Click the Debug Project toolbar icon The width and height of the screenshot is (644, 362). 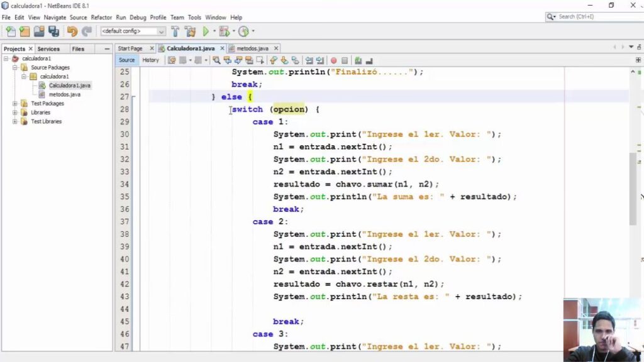pos(223,31)
